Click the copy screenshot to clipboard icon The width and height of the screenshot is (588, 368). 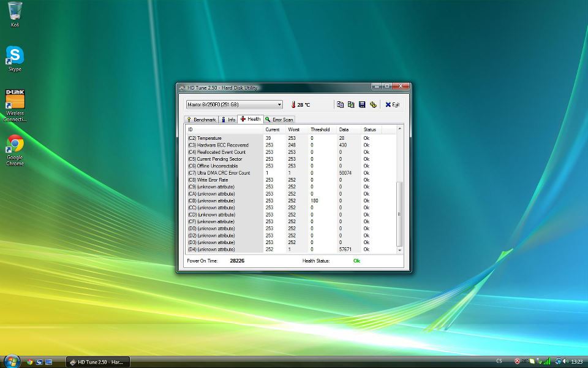click(x=351, y=104)
